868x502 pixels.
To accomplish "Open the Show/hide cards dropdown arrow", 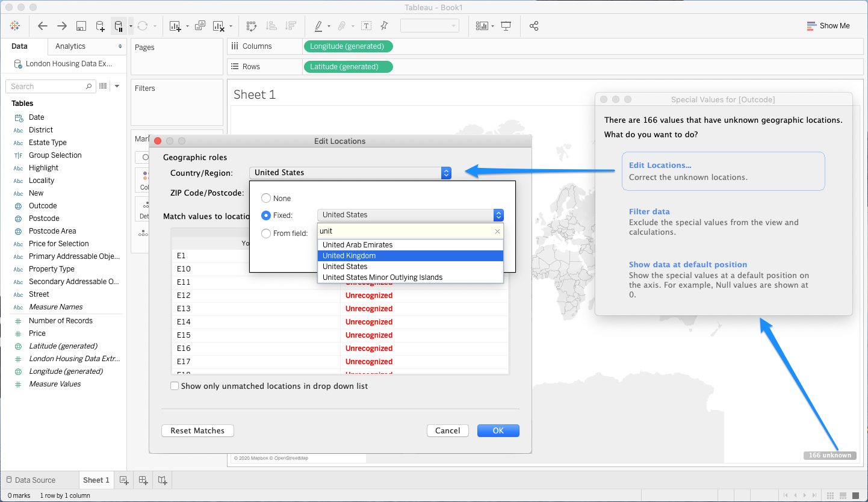I will pos(493,26).
